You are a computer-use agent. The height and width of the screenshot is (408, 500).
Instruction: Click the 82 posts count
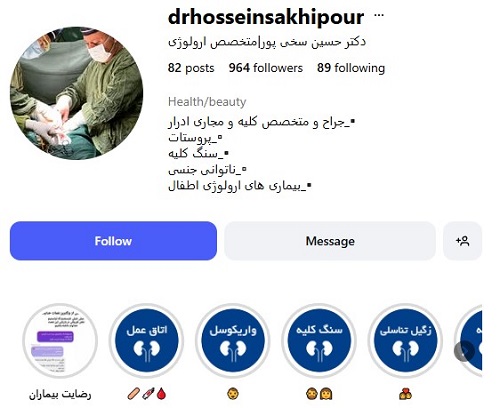(191, 68)
